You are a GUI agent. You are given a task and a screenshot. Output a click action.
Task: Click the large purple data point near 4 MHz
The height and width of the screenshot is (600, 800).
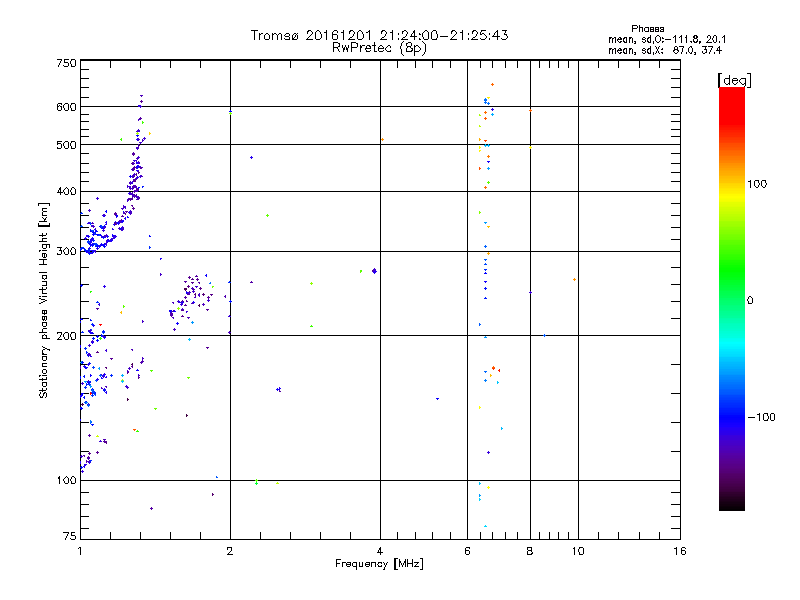tap(374, 271)
